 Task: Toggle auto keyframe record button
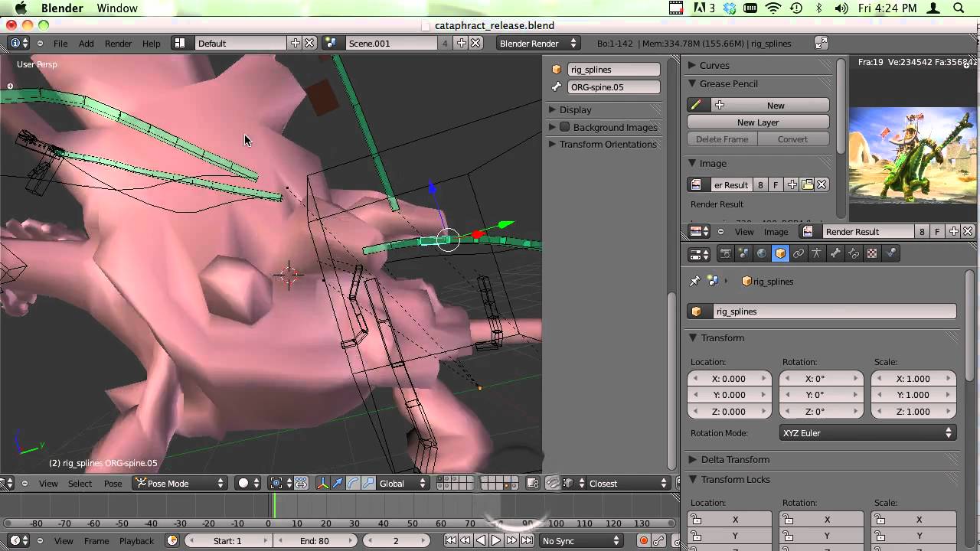point(643,540)
